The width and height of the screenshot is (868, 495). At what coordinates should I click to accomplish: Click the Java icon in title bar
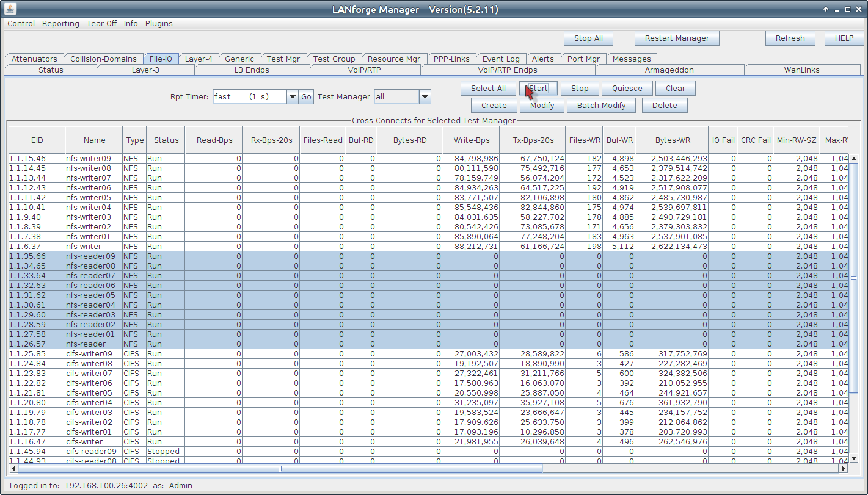pyautogui.click(x=10, y=9)
